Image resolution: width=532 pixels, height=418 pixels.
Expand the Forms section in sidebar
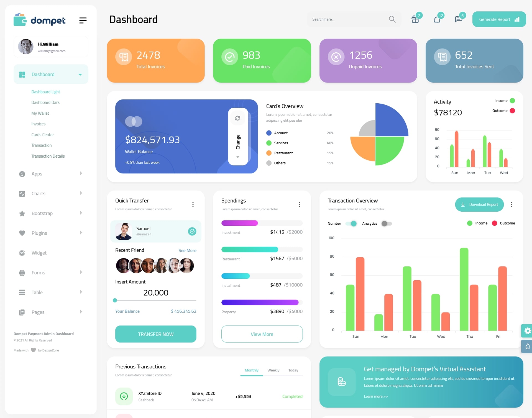pos(49,273)
